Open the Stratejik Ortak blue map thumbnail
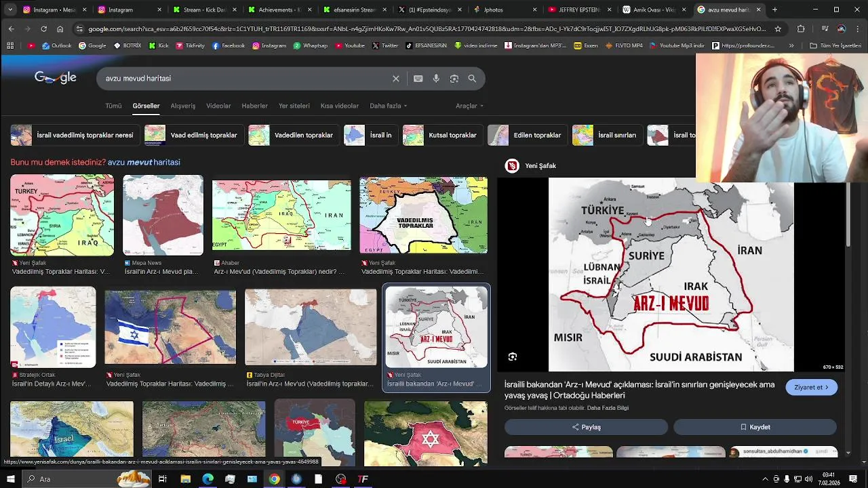Screen dimensions: 868x488 [x=53, y=327]
